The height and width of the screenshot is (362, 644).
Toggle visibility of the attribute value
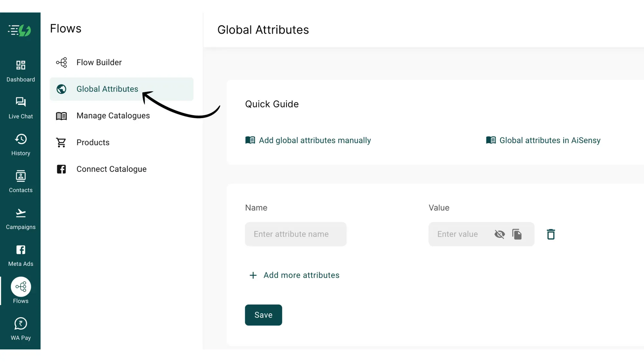click(x=499, y=234)
